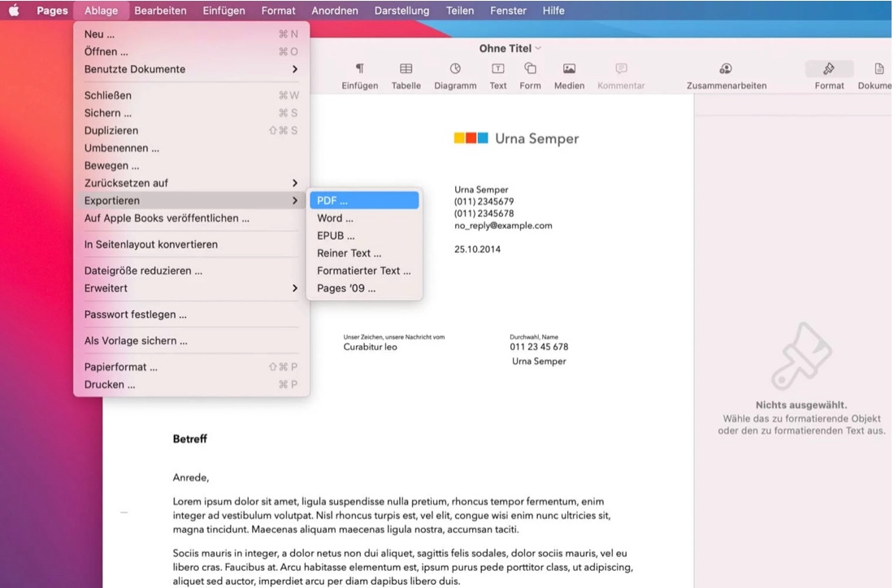Screen dimensions: 894x588
Task: Choose Dateigröße reduzieren ...
Action: 191,270
